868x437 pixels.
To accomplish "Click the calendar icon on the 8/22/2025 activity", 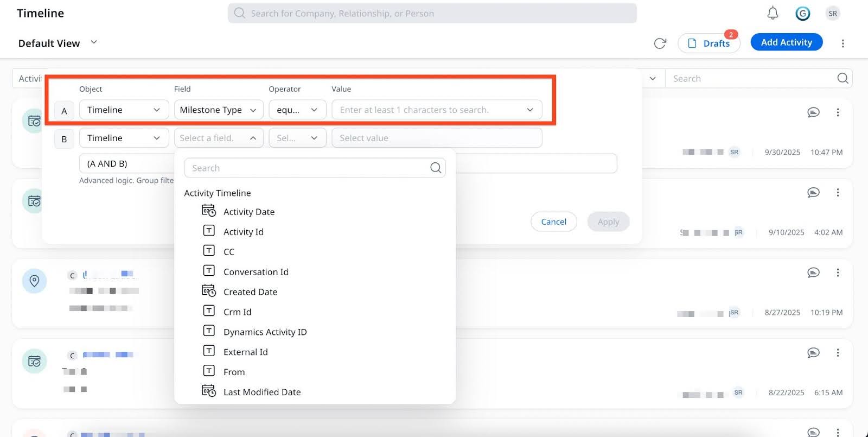I will [34, 361].
